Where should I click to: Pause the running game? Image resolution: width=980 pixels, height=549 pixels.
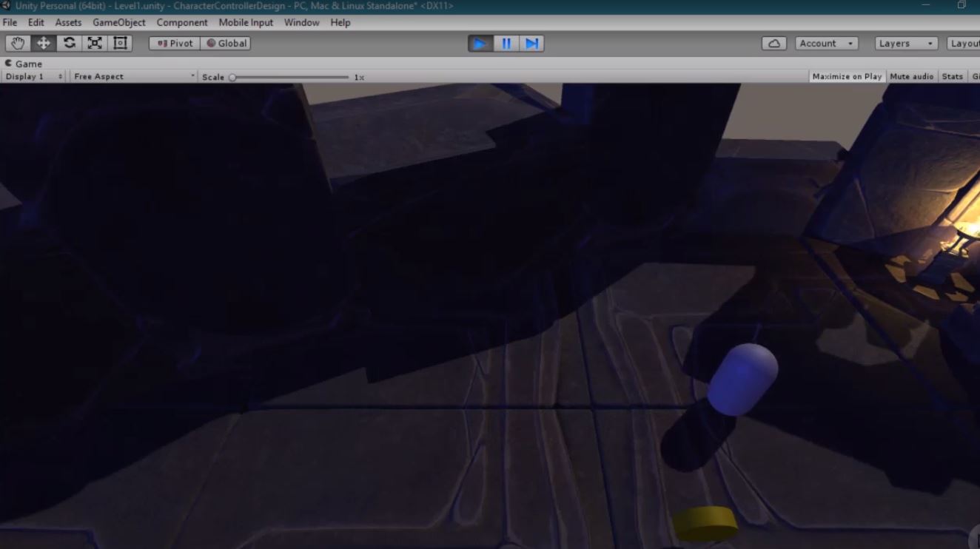[x=506, y=43]
